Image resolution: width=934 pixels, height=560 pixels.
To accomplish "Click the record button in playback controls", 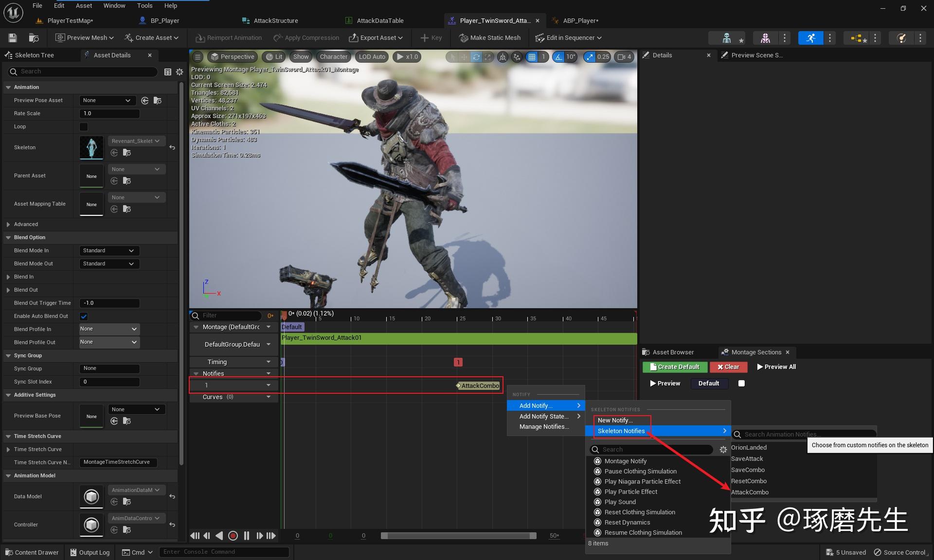I will pos(233,536).
